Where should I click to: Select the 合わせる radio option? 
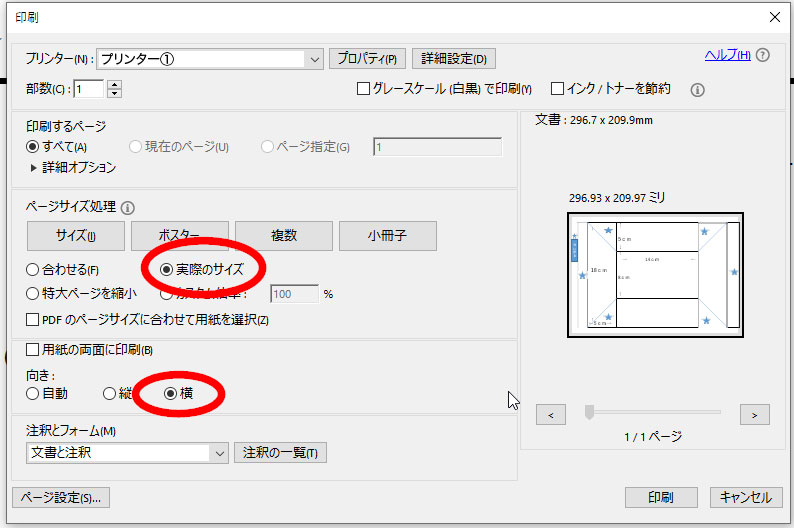pyautogui.click(x=33, y=269)
